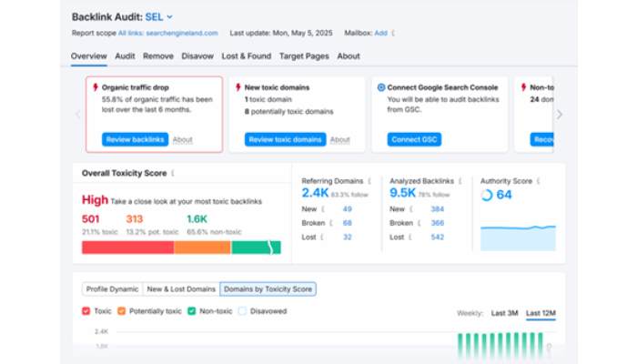Click the lightning icon on Organic traffic drop card
Screen dimensions: 637x364
[96, 87]
